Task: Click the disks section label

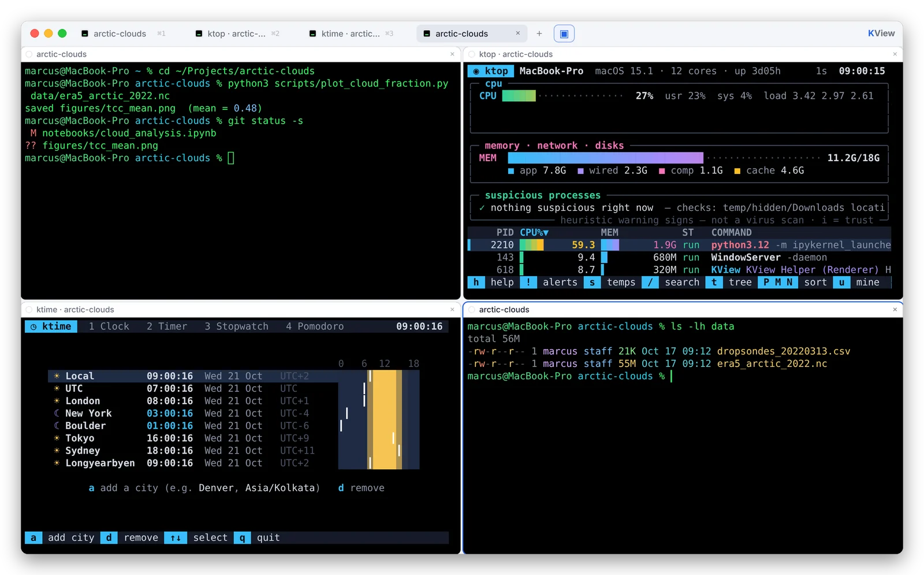Action: tap(609, 146)
